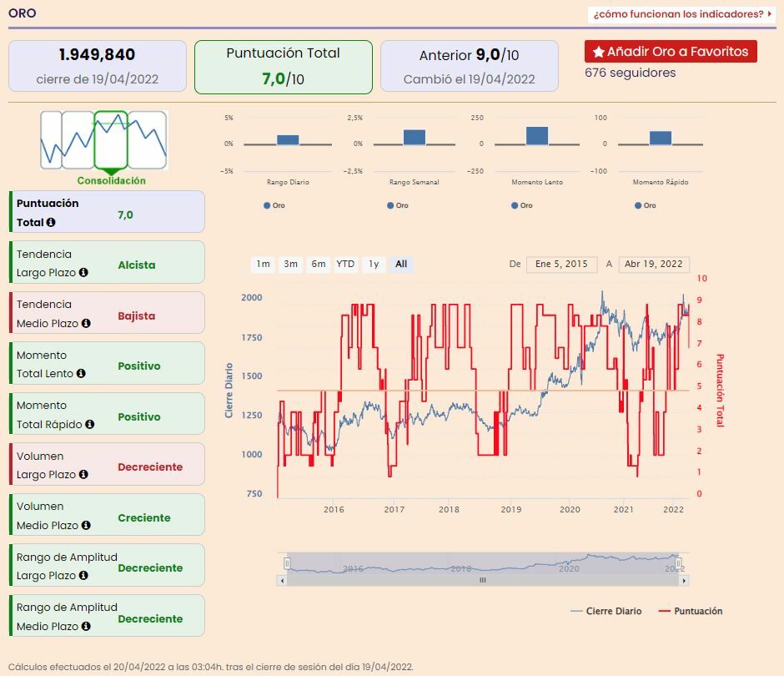Click the Momento Lento bar
The width and height of the screenshot is (784, 676).
coord(537,135)
